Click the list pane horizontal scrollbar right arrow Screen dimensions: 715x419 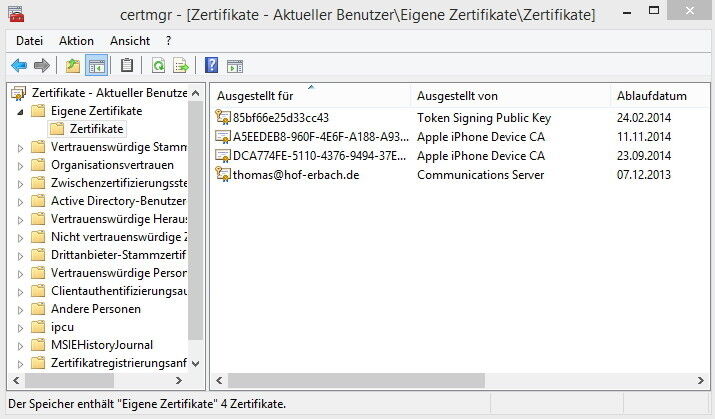click(700, 380)
